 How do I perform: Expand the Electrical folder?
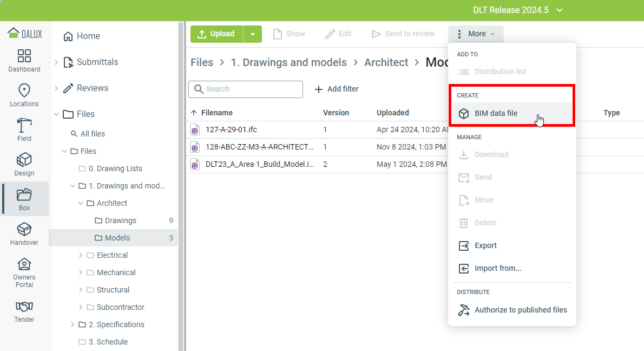pos(81,255)
